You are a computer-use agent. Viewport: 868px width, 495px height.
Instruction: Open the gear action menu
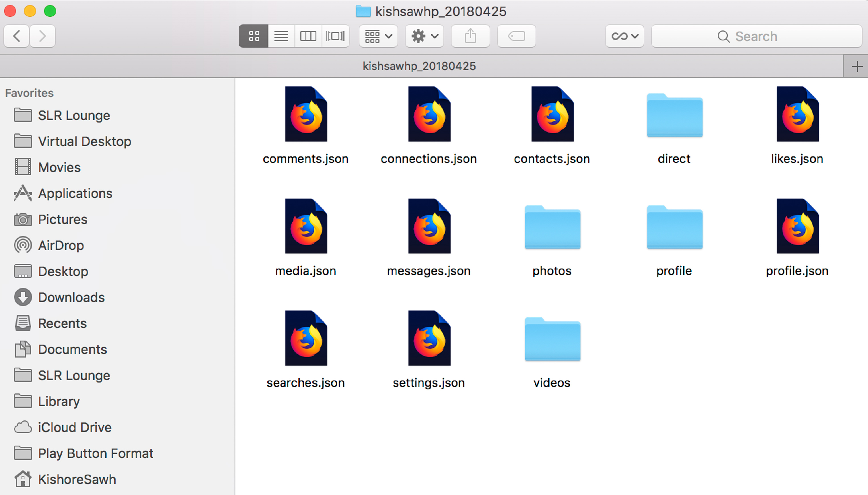coord(424,36)
